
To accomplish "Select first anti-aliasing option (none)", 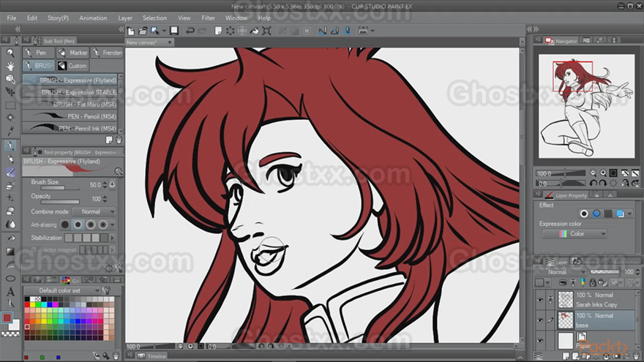I will pos(65,225).
